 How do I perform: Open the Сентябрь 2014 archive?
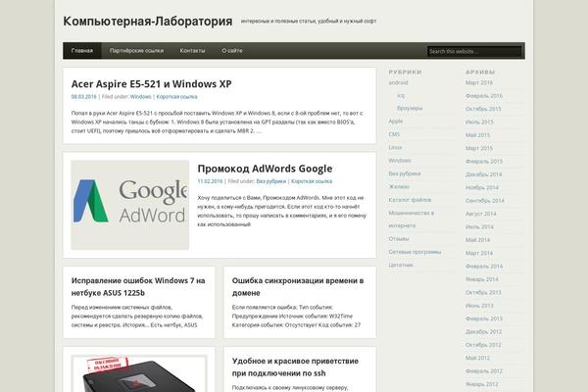pyautogui.click(x=485, y=201)
